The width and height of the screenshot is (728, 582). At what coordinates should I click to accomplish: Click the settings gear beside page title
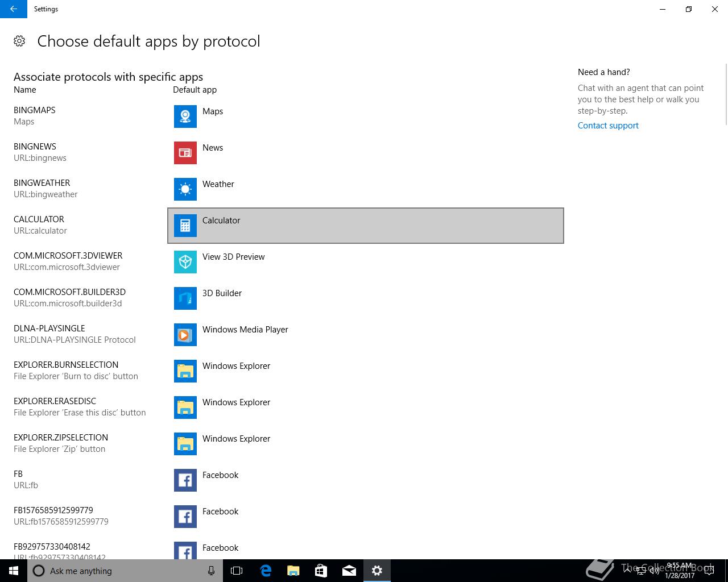click(19, 41)
